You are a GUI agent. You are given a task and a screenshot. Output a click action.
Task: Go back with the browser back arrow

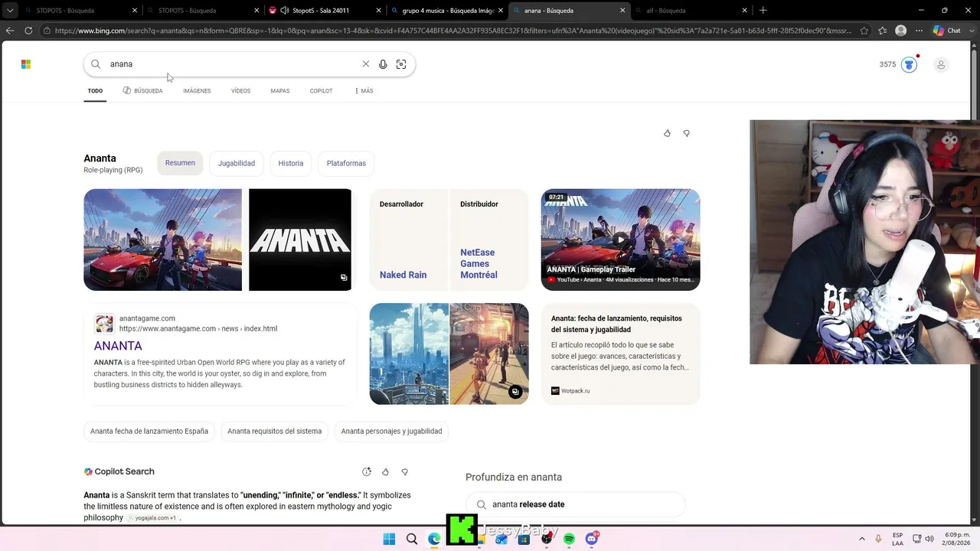(x=10, y=31)
